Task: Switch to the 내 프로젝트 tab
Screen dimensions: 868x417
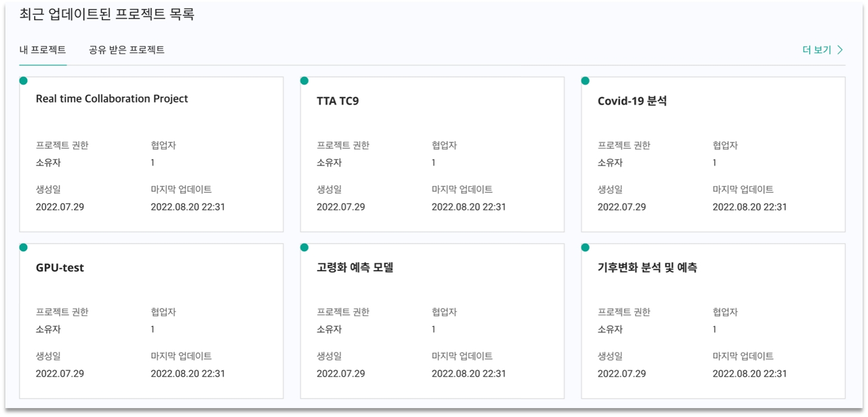Action: pos(42,50)
